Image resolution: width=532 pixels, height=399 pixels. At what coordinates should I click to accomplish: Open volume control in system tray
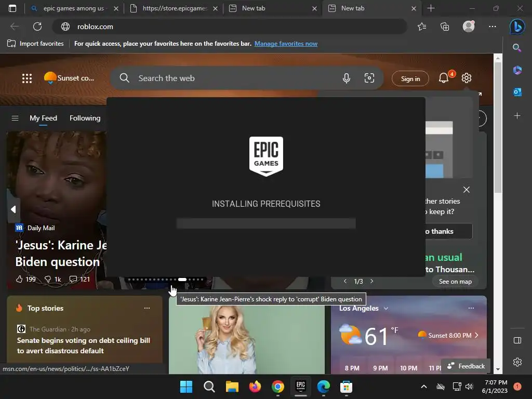[470, 387]
